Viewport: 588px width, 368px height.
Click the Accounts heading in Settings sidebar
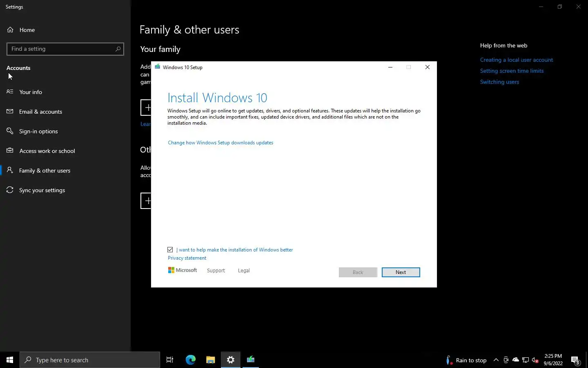(18, 68)
